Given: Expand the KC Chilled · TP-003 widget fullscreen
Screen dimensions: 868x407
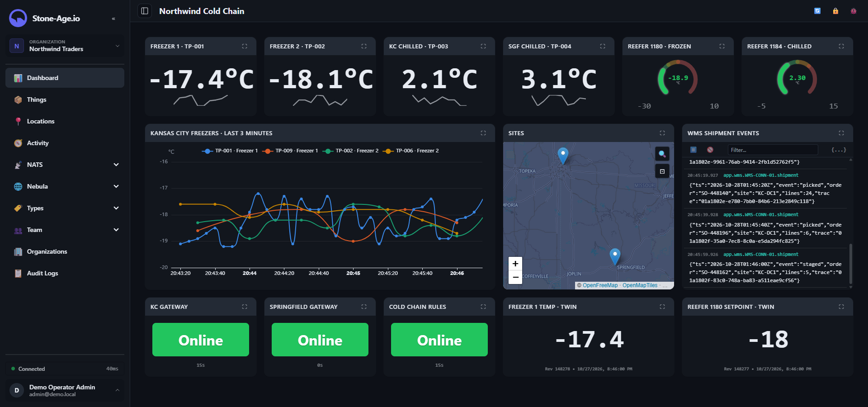Looking at the screenshot, I should [483, 46].
